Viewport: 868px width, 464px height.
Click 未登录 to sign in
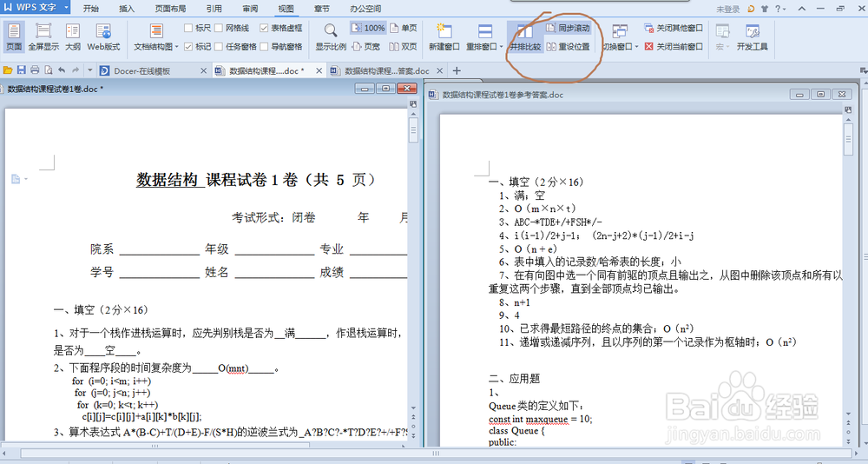728,9
